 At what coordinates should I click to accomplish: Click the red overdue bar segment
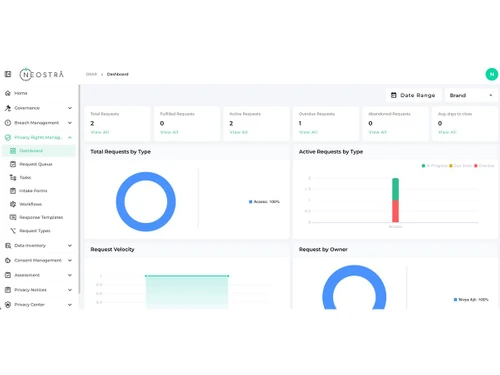[395, 211]
